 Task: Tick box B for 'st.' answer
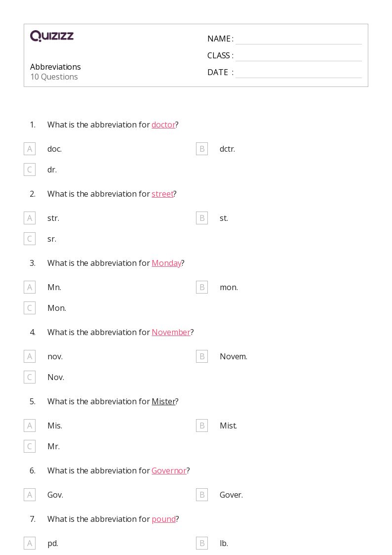click(x=202, y=218)
